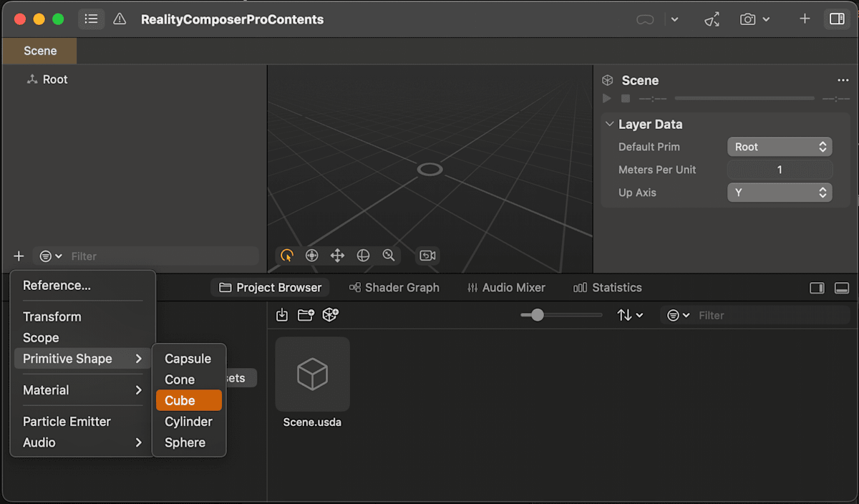
Task: Open the device chooser chevron beside headset
Action: (674, 19)
